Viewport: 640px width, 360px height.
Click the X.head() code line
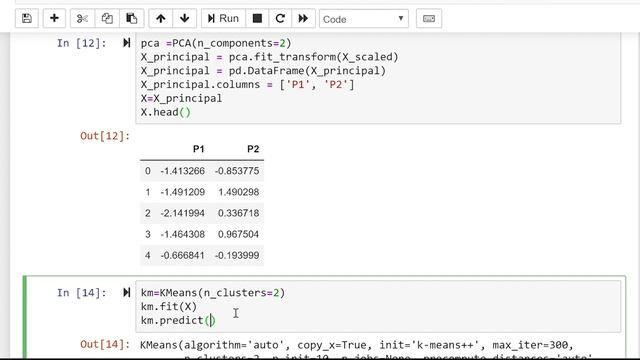(166, 112)
